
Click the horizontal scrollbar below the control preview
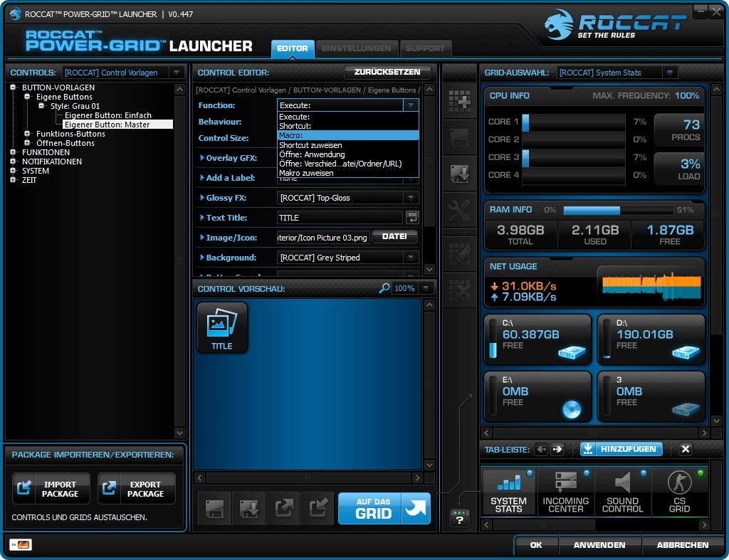click(x=309, y=477)
